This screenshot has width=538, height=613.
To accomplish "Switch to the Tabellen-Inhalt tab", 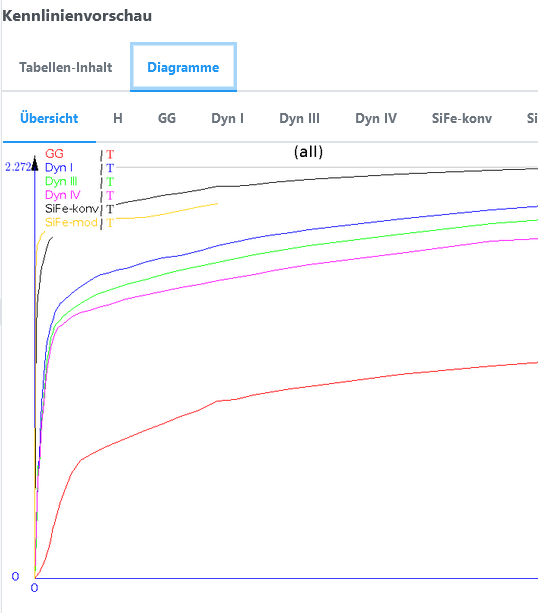I will [x=66, y=67].
